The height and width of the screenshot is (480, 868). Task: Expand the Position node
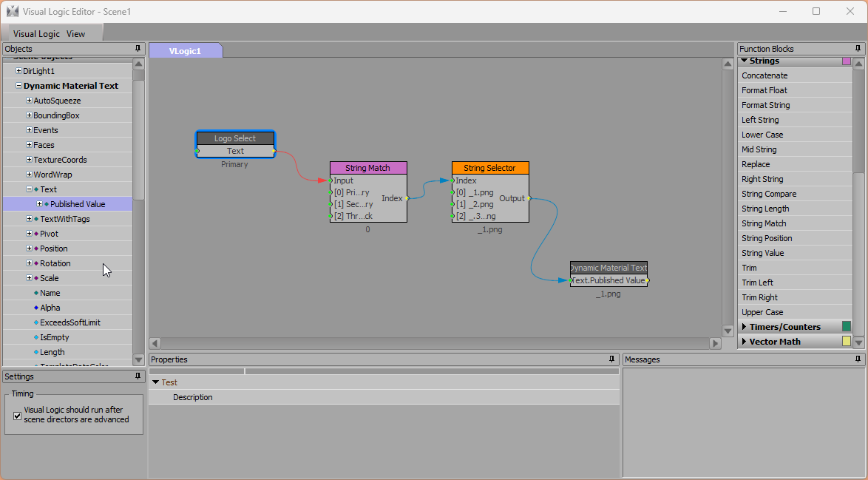(29, 248)
